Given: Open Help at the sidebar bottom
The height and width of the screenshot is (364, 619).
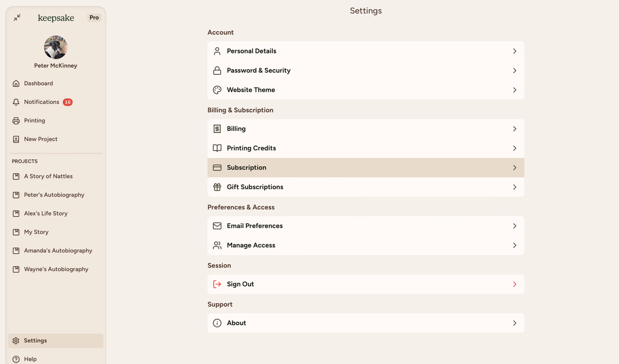Looking at the screenshot, I should click(x=30, y=359).
